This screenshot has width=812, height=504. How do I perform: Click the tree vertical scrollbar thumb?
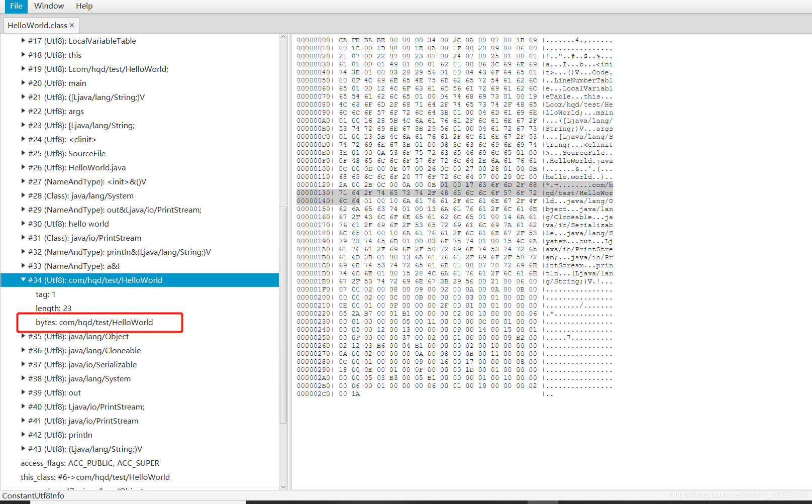pyautogui.click(x=283, y=314)
